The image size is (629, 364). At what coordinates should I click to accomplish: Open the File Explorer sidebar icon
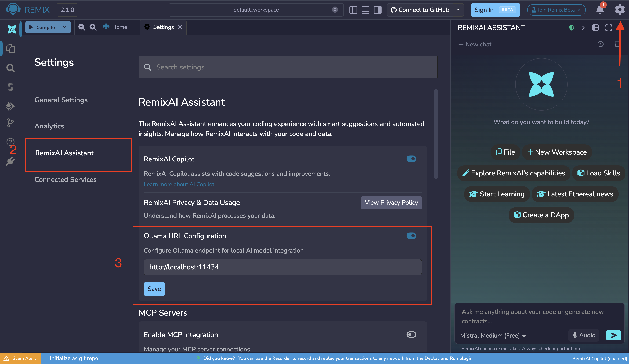10,48
